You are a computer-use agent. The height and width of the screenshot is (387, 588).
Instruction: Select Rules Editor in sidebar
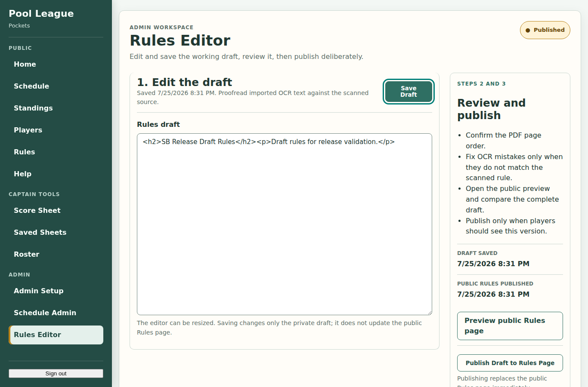coord(56,335)
